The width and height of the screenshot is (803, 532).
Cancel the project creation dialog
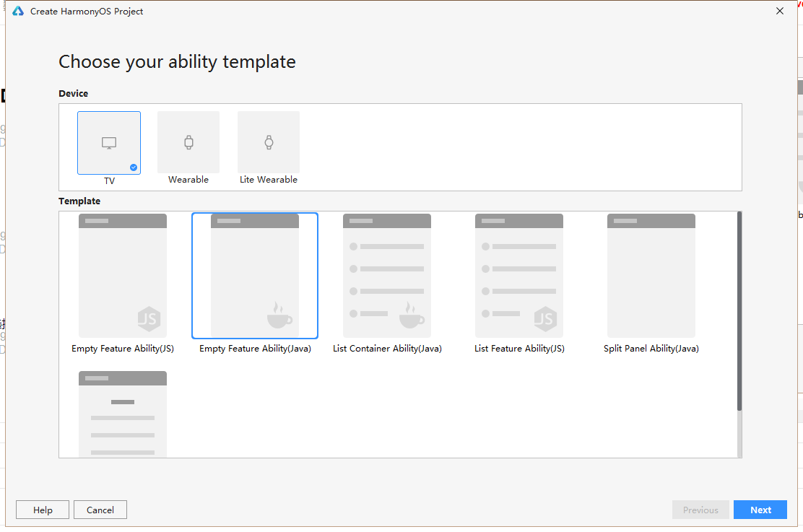point(100,510)
